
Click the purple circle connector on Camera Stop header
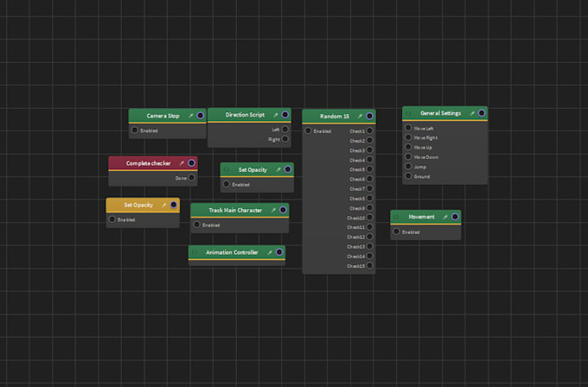pyautogui.click(x=201, y=115)
